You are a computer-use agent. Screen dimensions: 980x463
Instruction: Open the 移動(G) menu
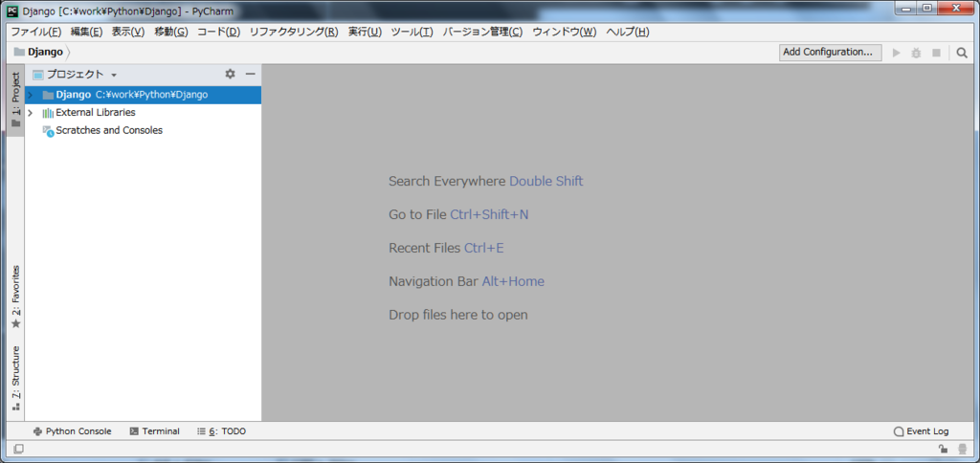pos(170,32)
